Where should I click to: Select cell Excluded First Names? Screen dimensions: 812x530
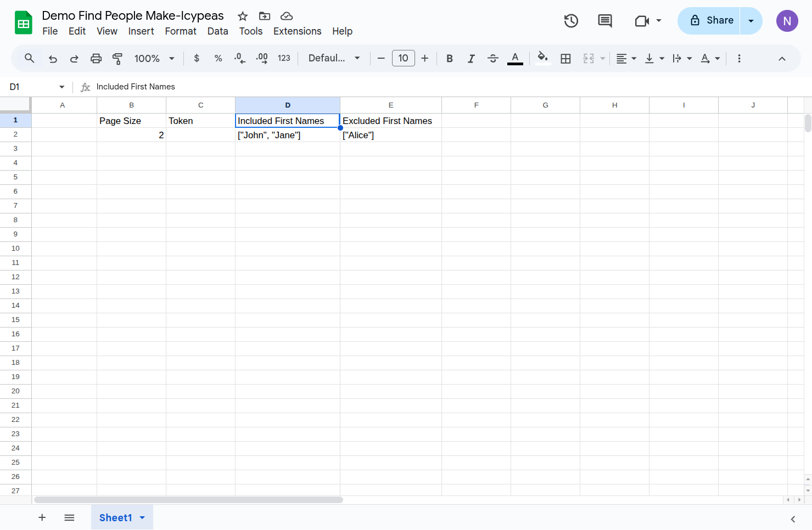(391, 121)
